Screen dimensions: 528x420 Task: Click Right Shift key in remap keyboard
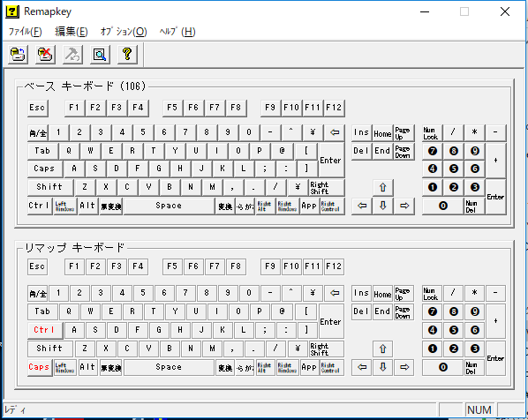click(x=327, y=349)
